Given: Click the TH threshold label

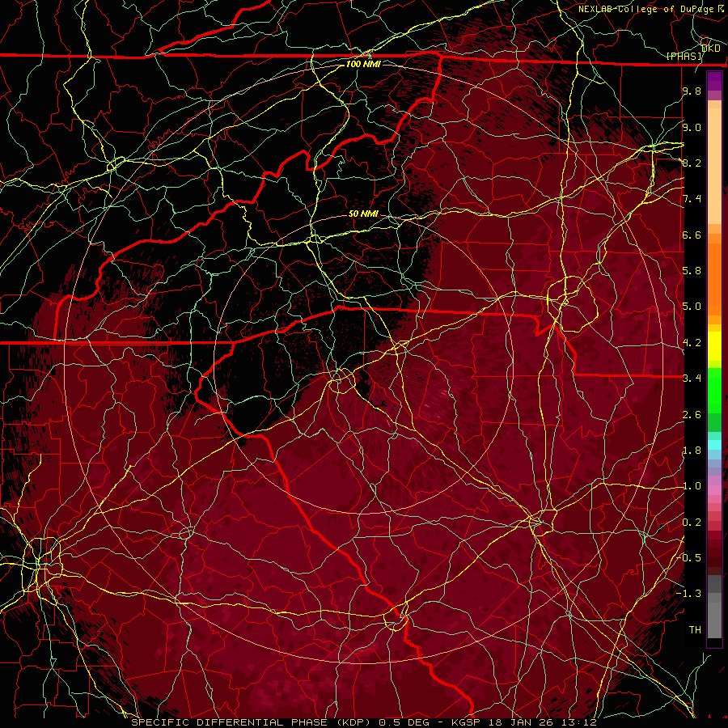Looking at the screenshot, I should coord(695,629).
